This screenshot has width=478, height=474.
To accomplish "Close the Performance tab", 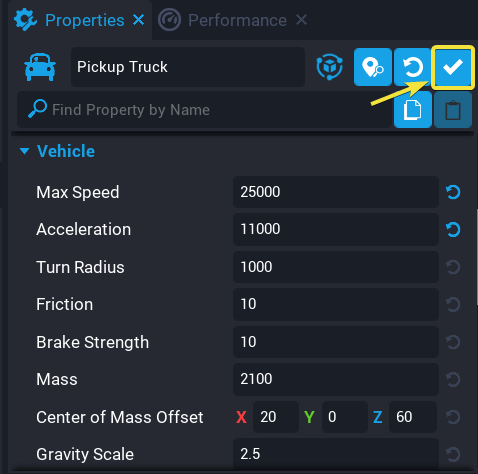I will click(301, 20).
